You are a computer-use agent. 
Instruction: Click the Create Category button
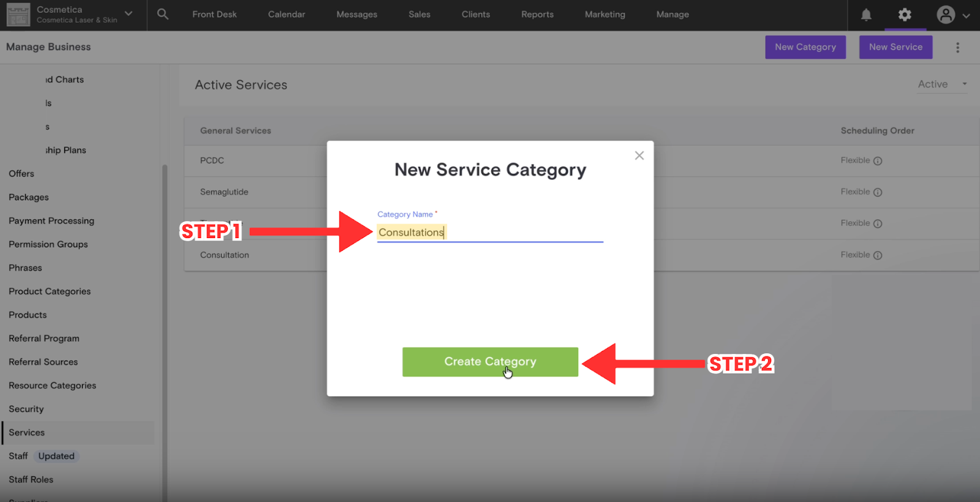[490, 362]
